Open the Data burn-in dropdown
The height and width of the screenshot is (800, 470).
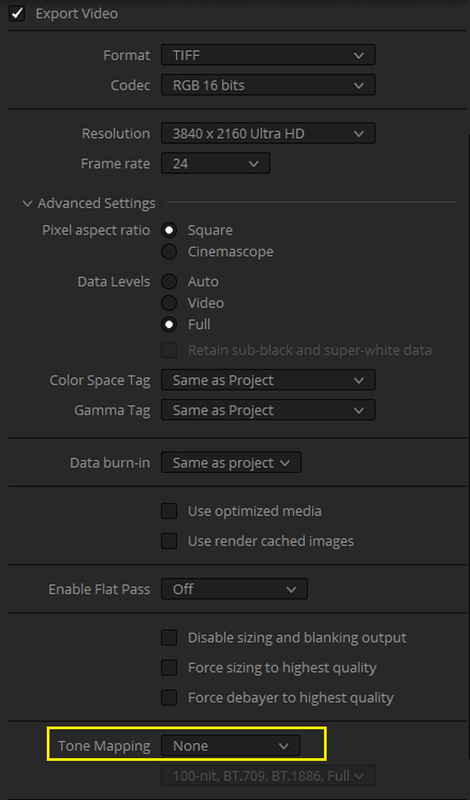pos(231,463)
